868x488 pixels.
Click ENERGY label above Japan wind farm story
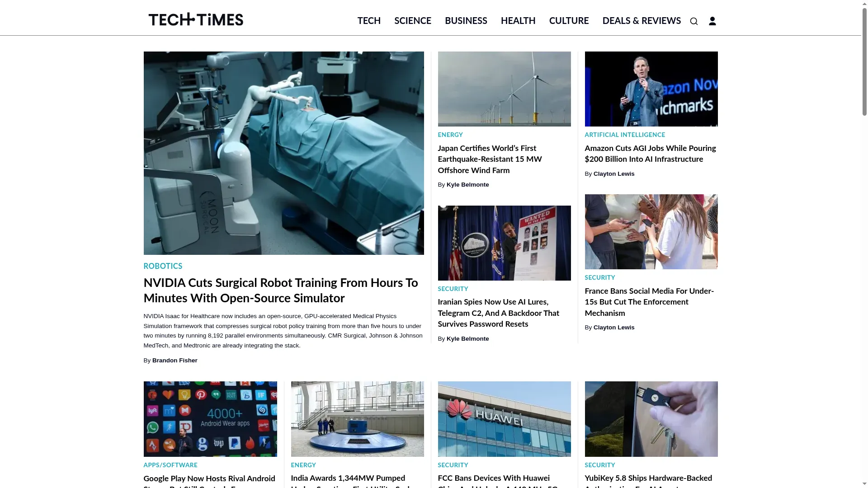coord(450,135)
